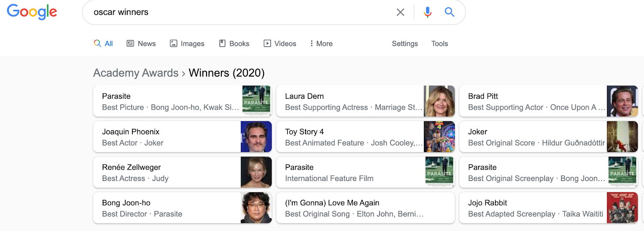This screenshot has width=644, height=231.
Task: Click the Jojo Rabbit poster thumbnail
Action: 622,208
